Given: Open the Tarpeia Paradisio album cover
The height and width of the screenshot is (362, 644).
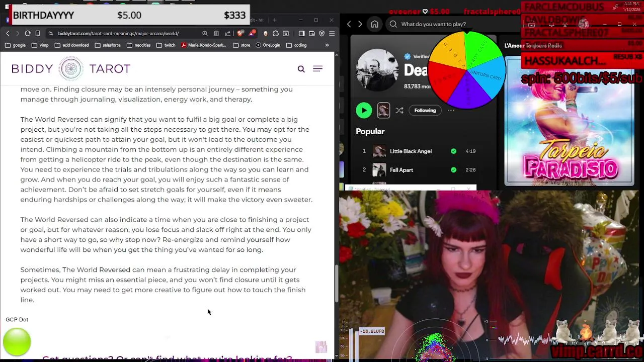Looking at the screenshot, I should pyautogui.click(x=569, y=121).
